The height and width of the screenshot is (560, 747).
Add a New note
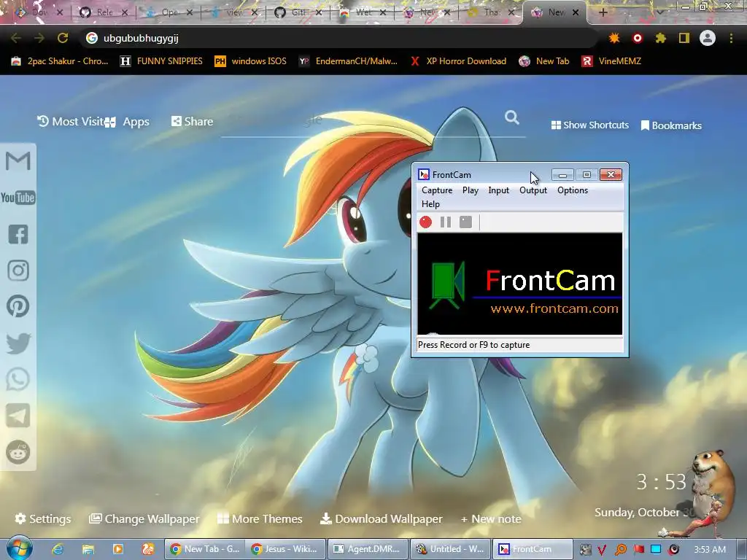point(491,519)
